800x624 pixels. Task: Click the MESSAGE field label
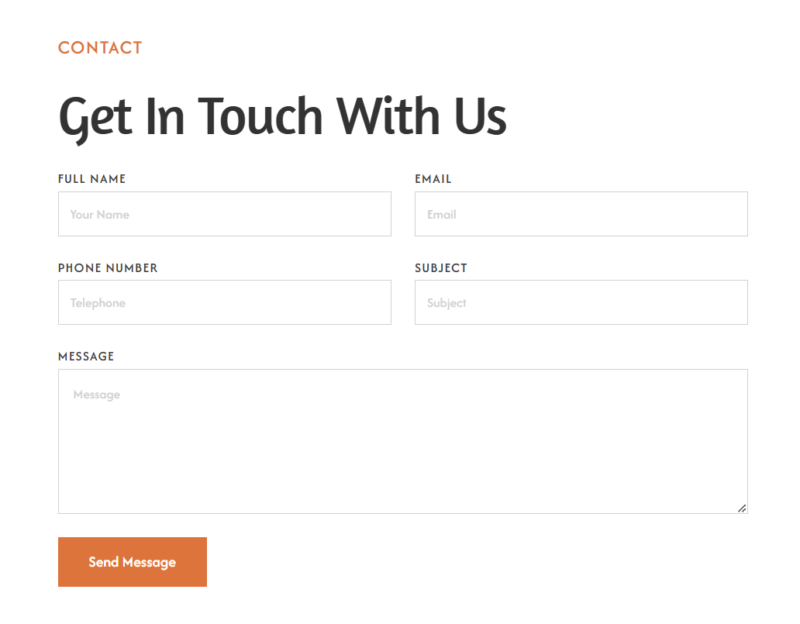86,356
